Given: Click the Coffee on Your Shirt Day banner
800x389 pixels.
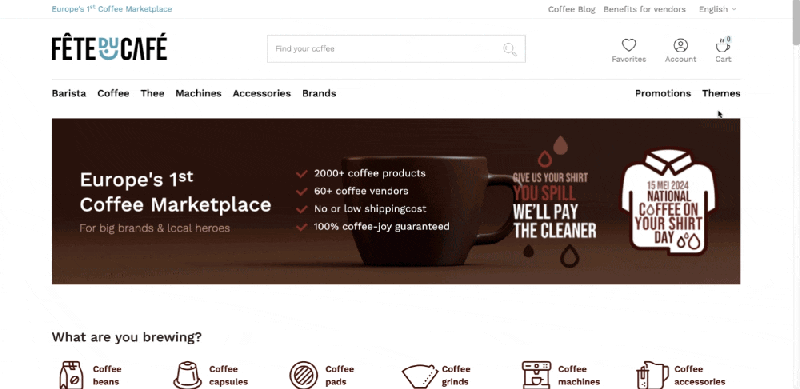Looking at the screenshot, I should 668,202.
